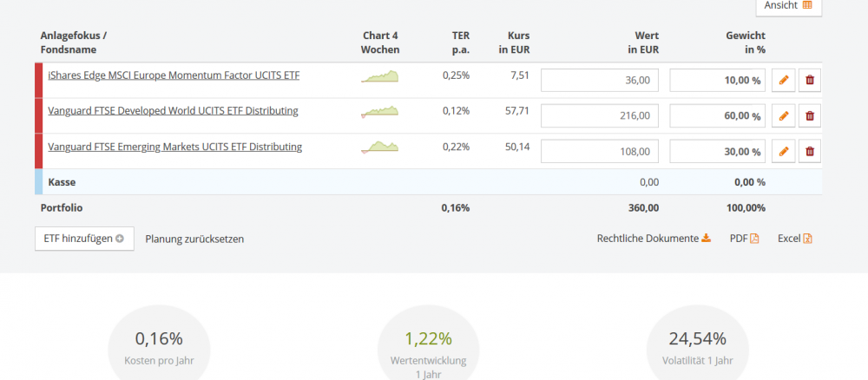Download Rechtliche Dokumente
This screenshot has width=868, height=380.
[654, 239]
